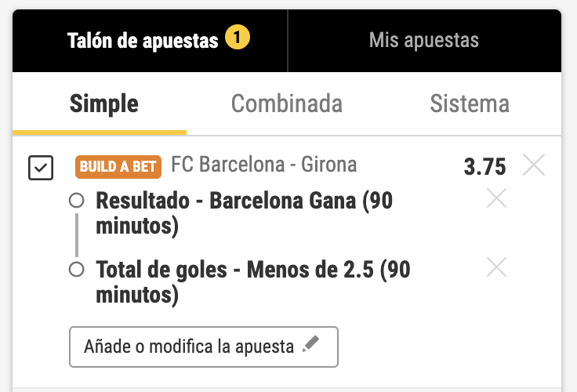Click the pencil edit icon
Image resolution: width=577 pixels, height=392 pixels.
click(311, 346)
